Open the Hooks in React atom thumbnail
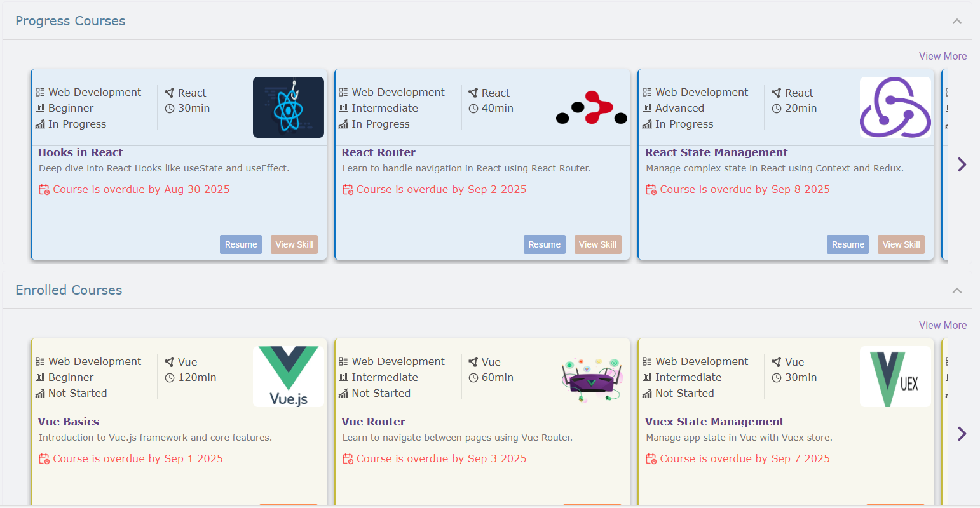Screen dimensions: 980x508 pos(289,107)
